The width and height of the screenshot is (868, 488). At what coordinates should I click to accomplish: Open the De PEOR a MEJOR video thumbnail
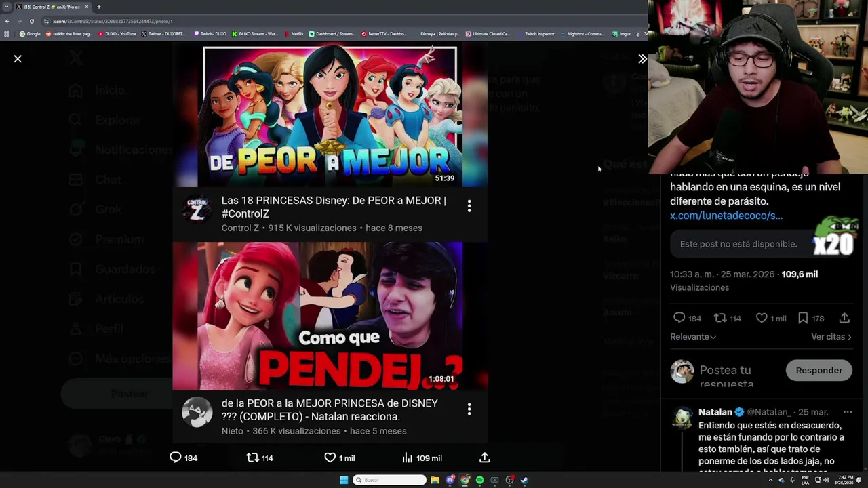pyautogui.click(x=330, y=116)
